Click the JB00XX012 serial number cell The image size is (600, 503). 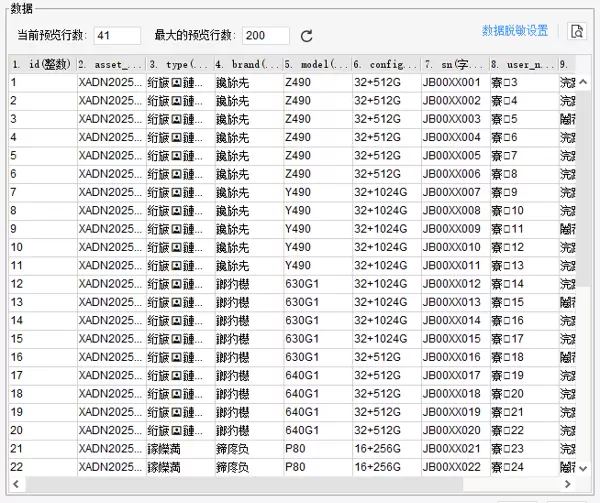click(453, 284)
